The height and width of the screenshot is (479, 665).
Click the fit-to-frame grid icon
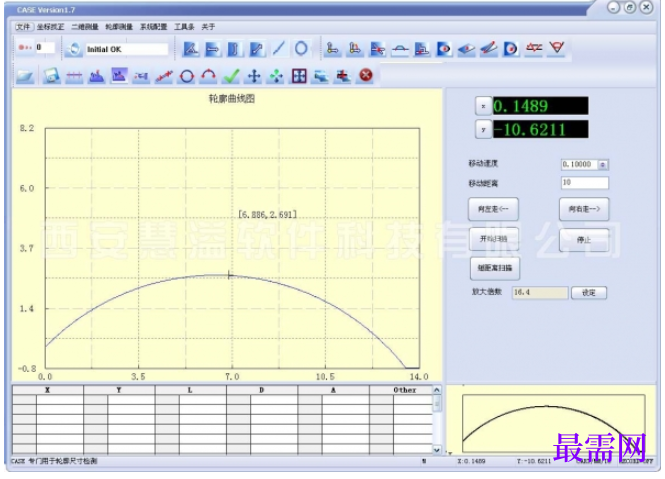point(299,76)
